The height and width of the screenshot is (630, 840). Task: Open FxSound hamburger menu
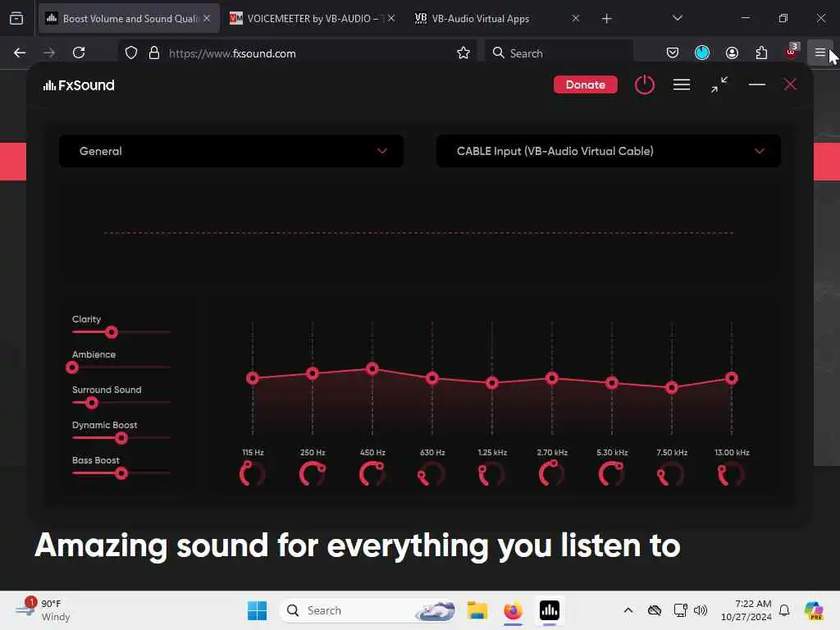[x=682, y=84]
